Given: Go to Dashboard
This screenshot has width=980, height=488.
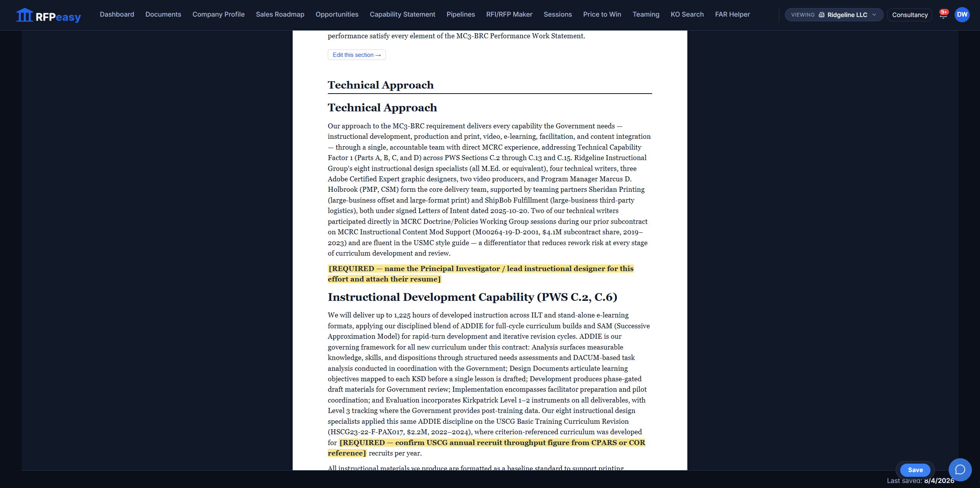Looking at the screenshot, I should point(117,14).
